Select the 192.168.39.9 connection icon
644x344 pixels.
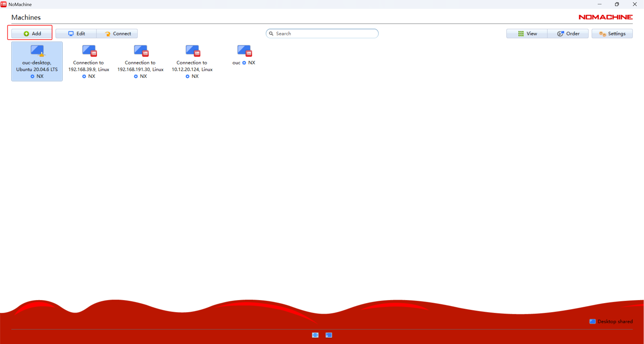click(x=89, y=51)
